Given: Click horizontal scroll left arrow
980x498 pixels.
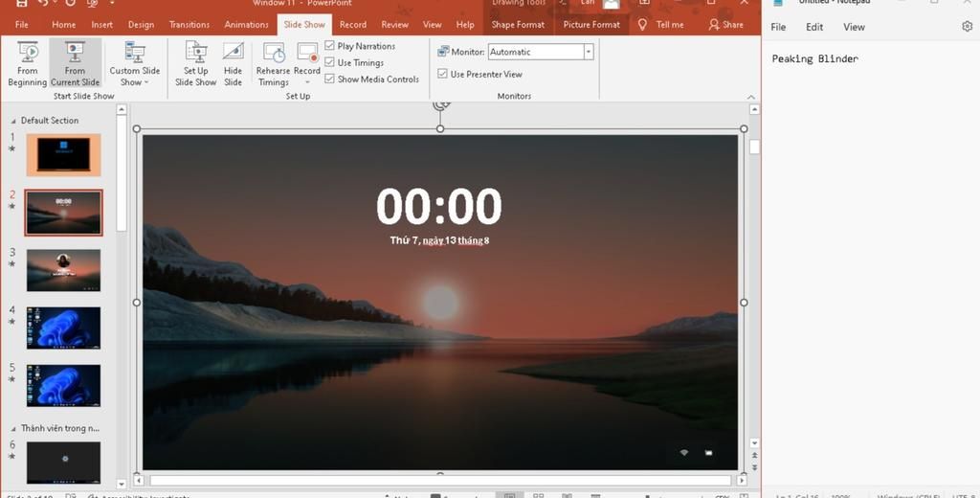Looking at the screenshot, I should pyautogui.click(x=139, y=481).
